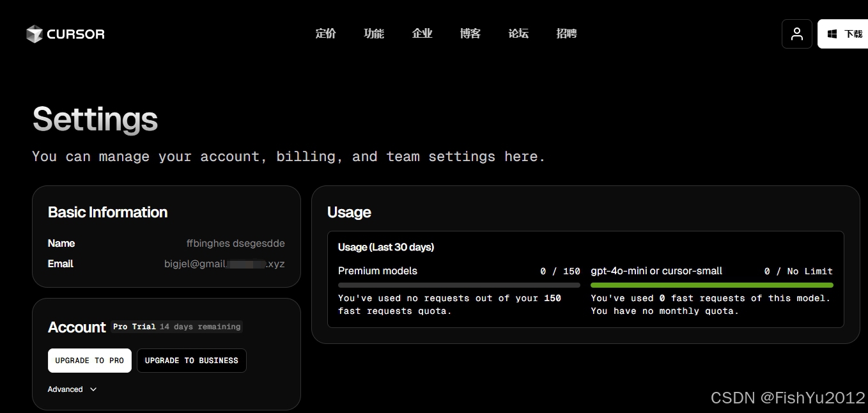Open the 定价 pricing menu item
868x413 pixels.
[x=326, y=33]
